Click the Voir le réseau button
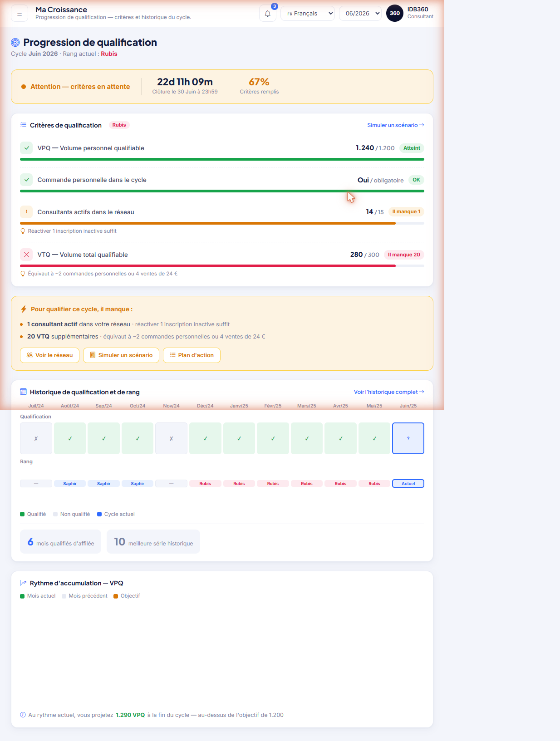Image resolution: width=560 pixels, height=741 pixels. pos(49,355)
